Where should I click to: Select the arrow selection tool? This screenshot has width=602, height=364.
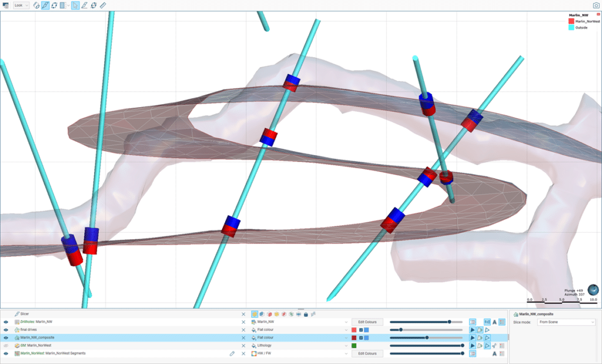click(75, 5)
